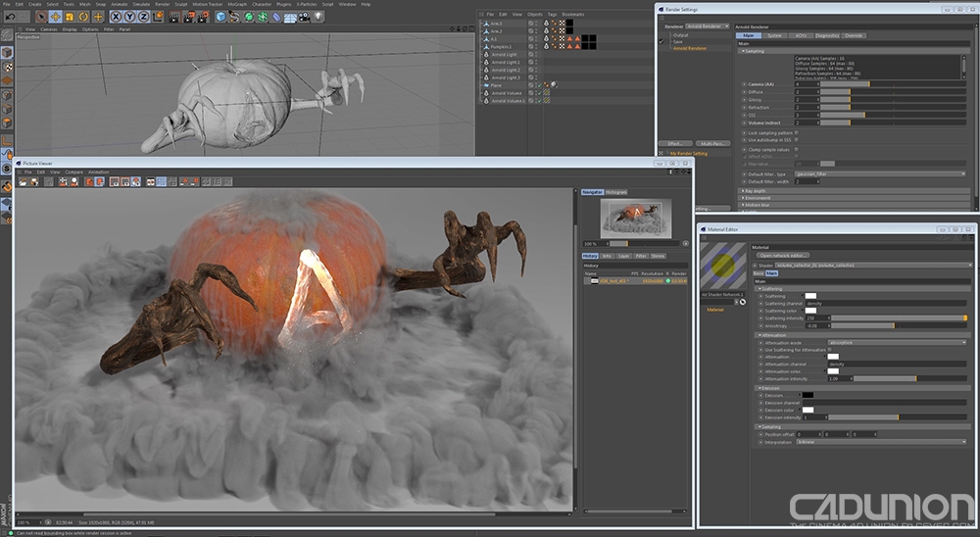Select Output in Render Settings list

tap(680, 35)
